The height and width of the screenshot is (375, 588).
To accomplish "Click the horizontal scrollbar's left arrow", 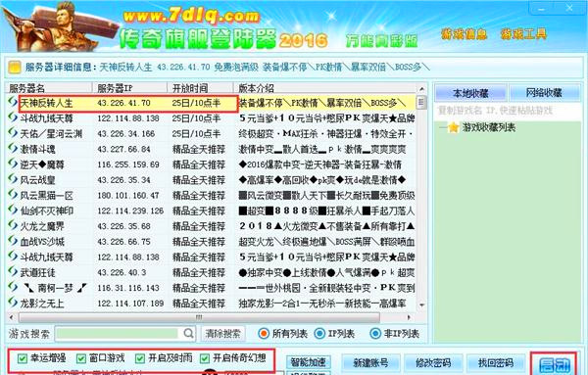I will (12, 317).
